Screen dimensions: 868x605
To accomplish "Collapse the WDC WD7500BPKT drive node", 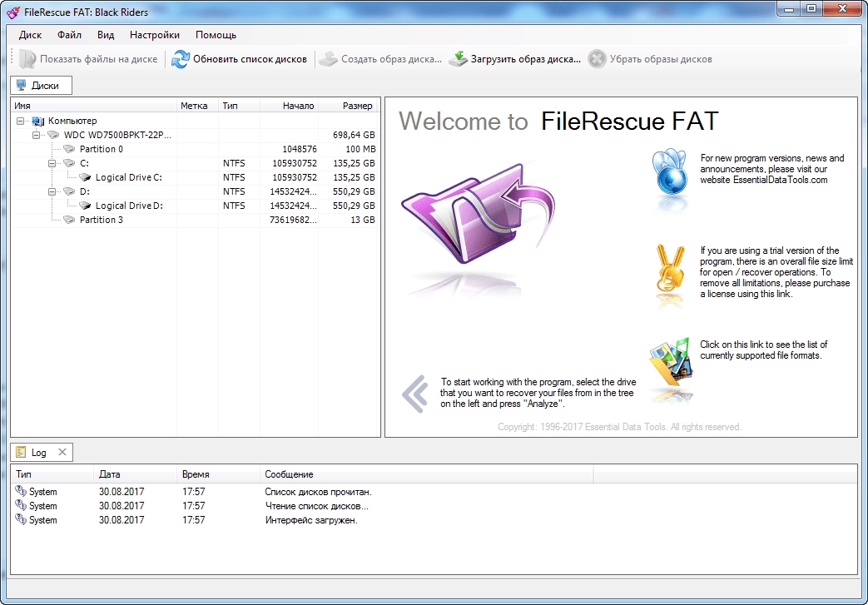I will coord(36,135).
